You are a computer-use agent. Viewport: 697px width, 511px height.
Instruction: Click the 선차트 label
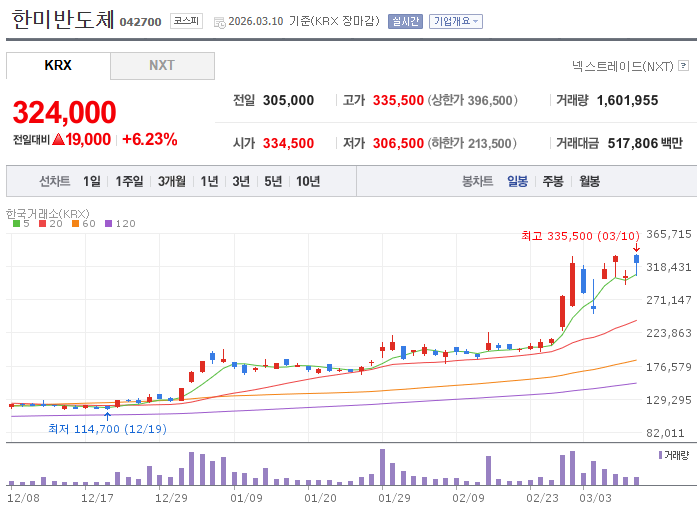(x=55, y=181)
